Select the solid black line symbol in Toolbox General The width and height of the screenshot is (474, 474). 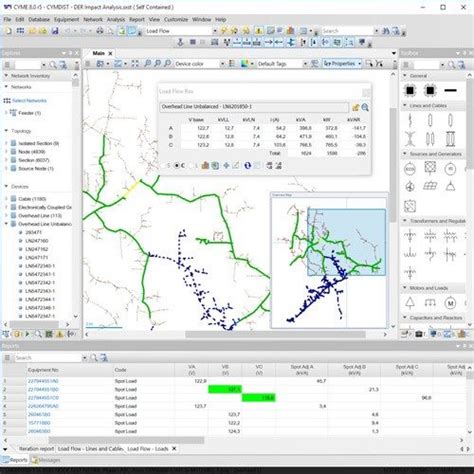click(450, 90)
